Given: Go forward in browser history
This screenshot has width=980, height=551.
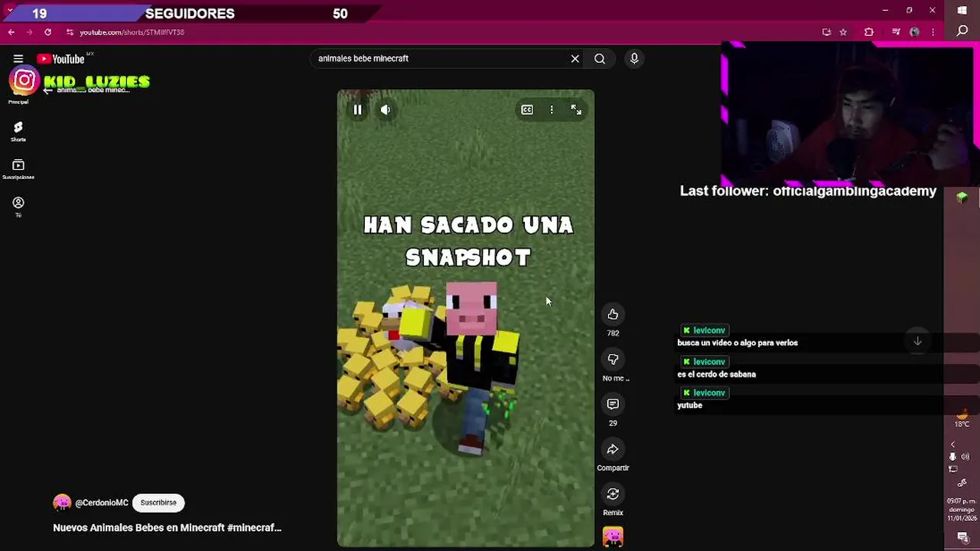Looking at the screenshot, I should (29, 32).
